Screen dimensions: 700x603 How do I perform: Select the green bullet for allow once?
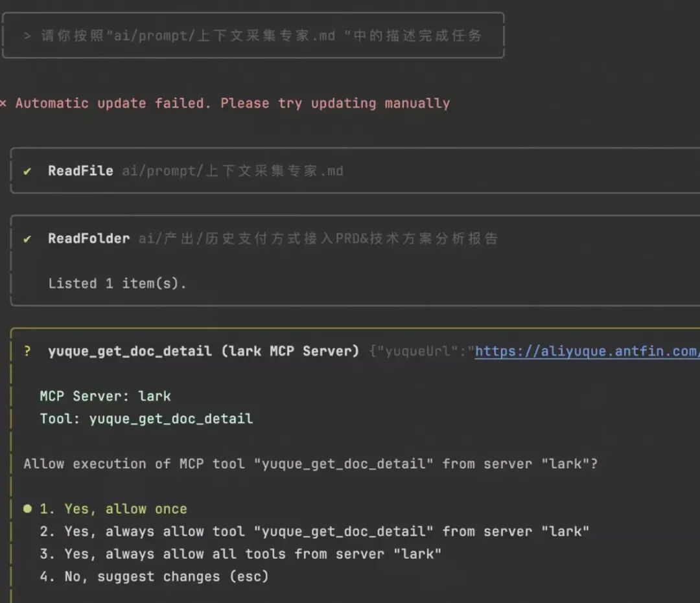27,509
